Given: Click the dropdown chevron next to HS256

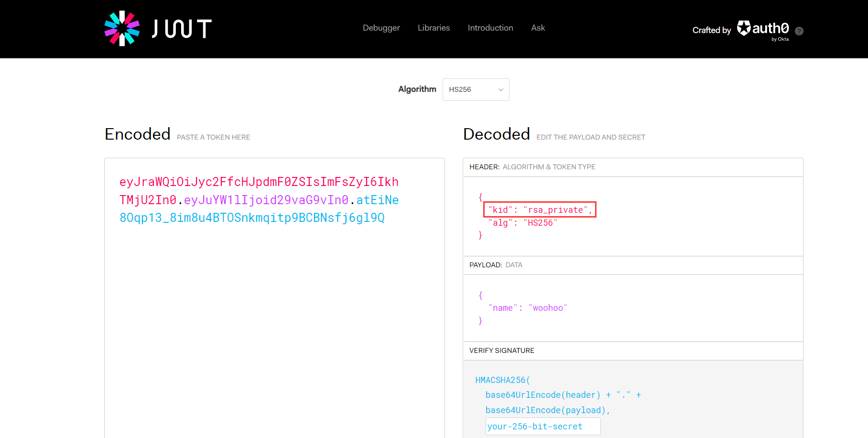Looking at the screenshot, I should (500, 90).
